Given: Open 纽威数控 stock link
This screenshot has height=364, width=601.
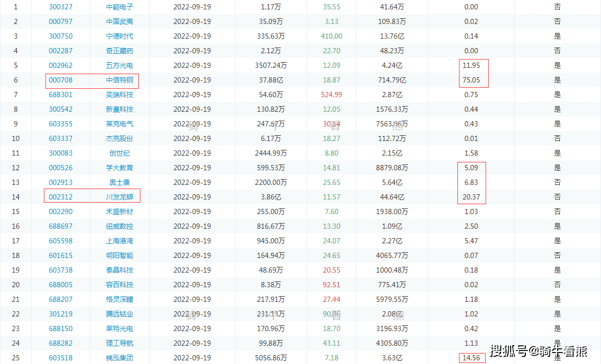Looking at the screenshot, I should click(x=120, y=226).
